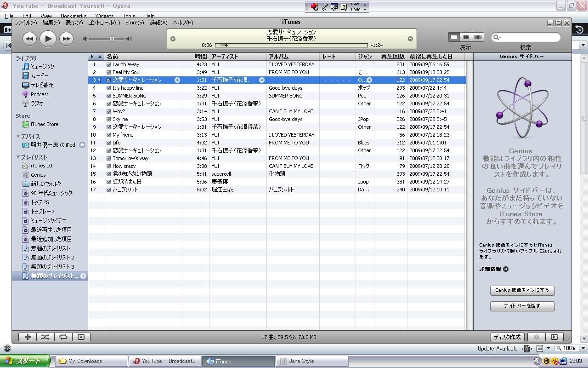Switch to Cover Flow view icon
The image size is (588, 368).
point(478,37)
